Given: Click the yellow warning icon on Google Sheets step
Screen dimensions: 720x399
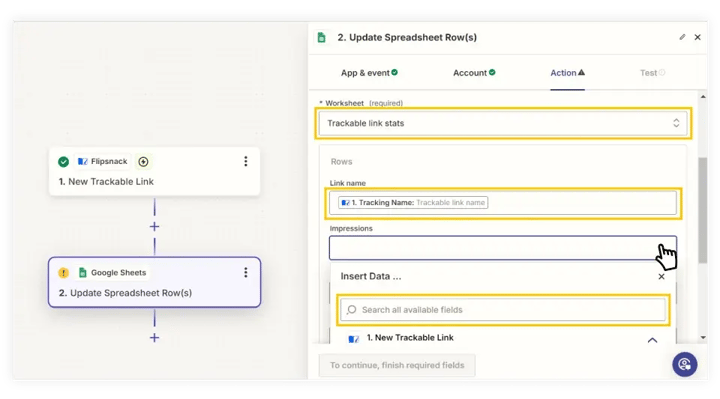Looking at the screenshot, I should tap(63, 273).
